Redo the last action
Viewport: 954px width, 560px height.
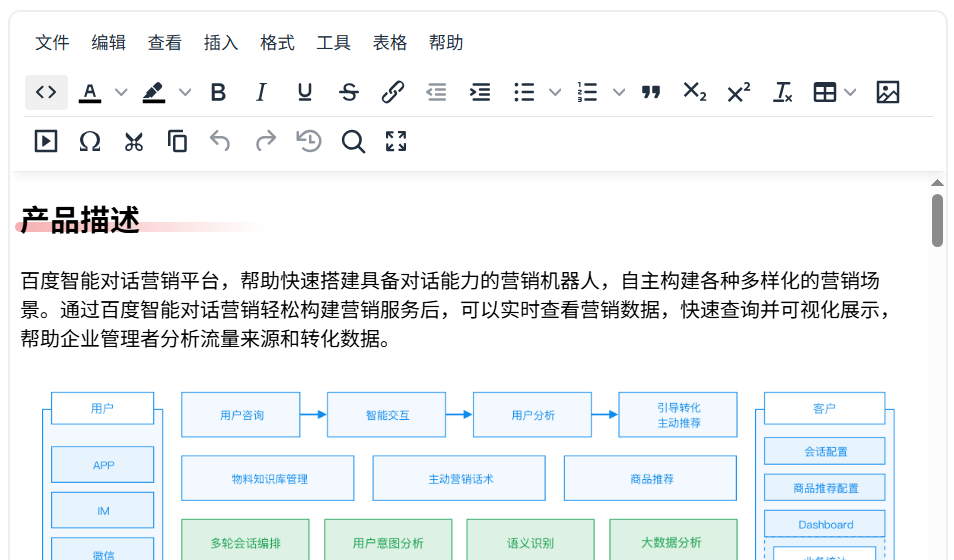(265, 141)
